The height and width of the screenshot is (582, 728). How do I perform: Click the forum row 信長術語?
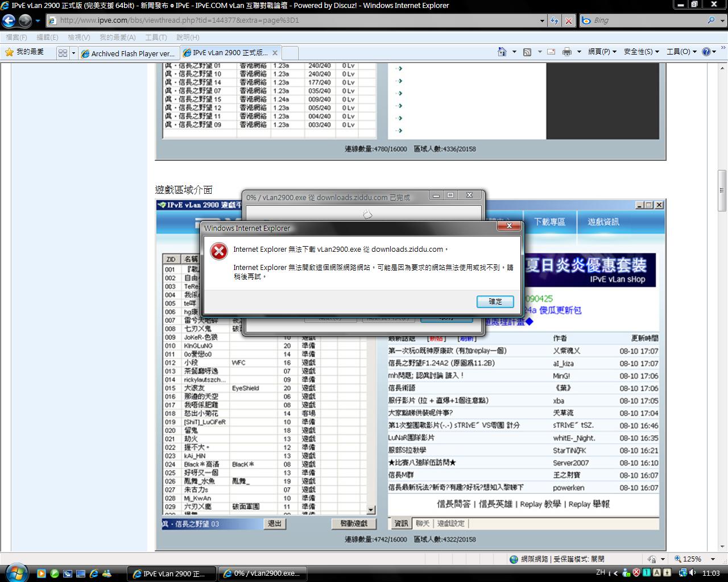pos(402,388)
